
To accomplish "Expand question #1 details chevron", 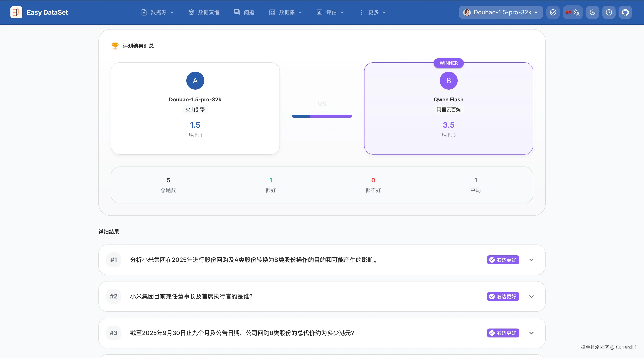I will (531, 260).
